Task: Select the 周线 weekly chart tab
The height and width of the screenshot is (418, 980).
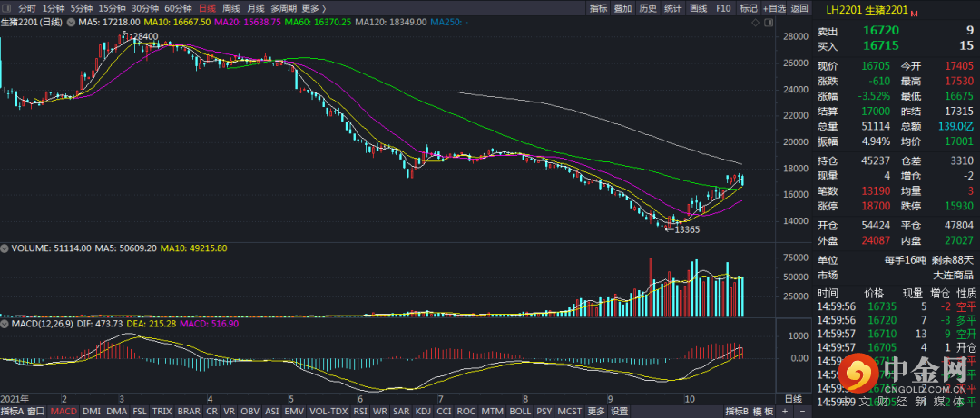Action: point(230,7)
